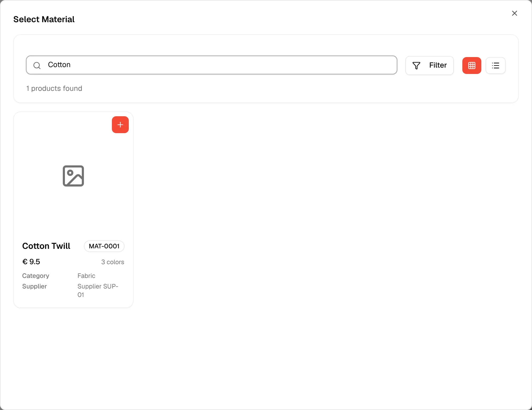The image size is (532, 410).
Task: Open the Filter options
Action: point(429,65)
